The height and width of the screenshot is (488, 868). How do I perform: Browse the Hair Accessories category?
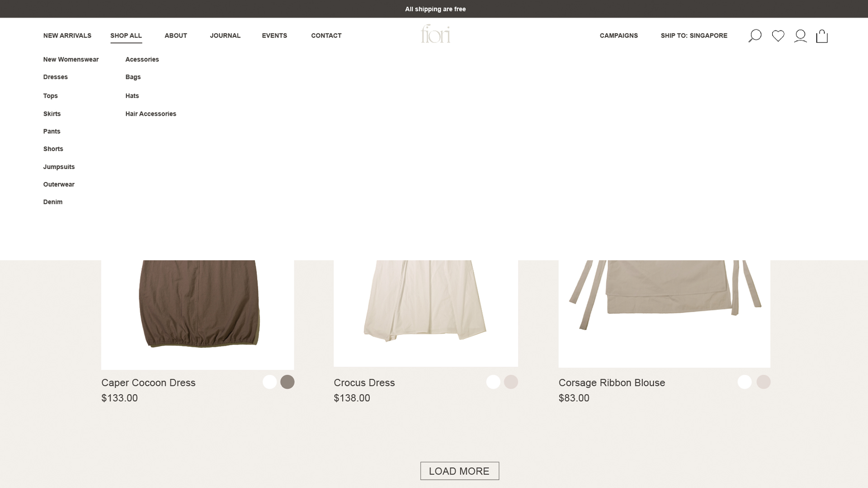point(151,114)
